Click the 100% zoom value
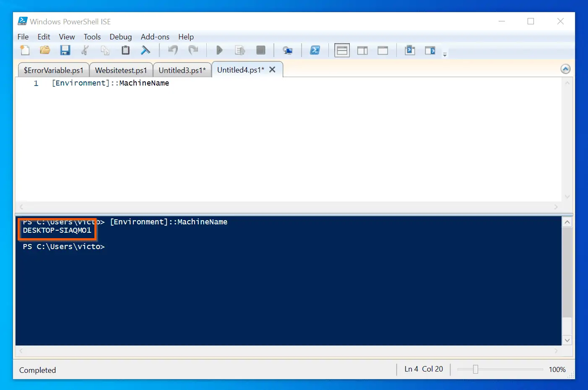588x390 pixels. tap(557, 369)
